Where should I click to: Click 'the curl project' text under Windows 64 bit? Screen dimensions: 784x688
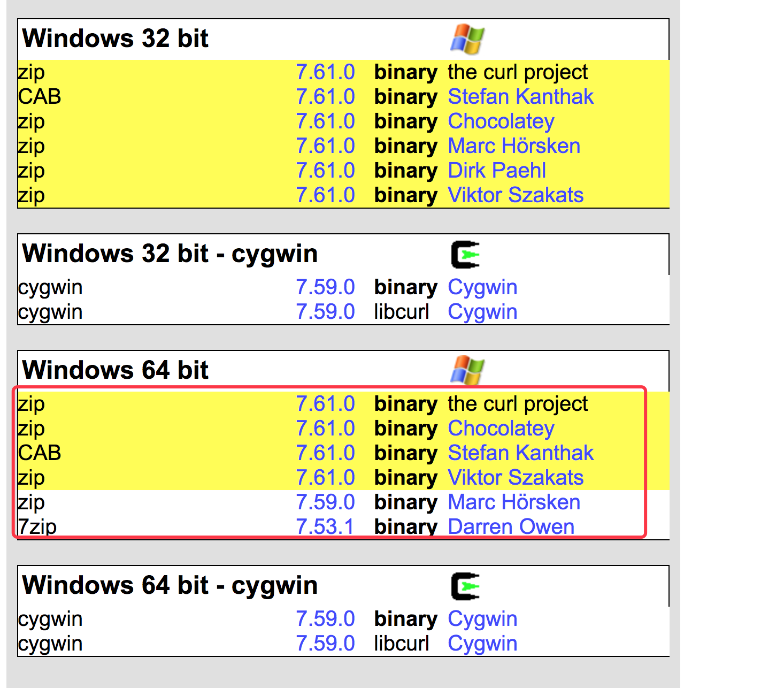point(518,404)
